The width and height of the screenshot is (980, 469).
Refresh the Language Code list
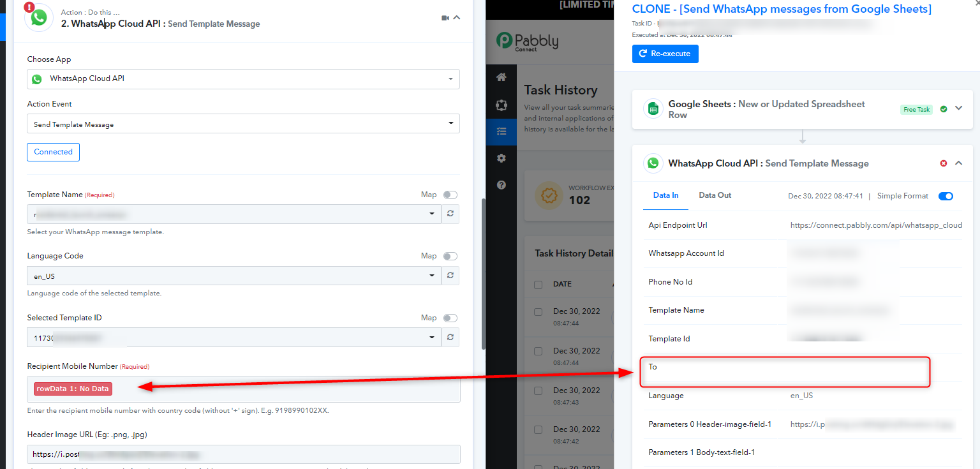pos(450,276)
